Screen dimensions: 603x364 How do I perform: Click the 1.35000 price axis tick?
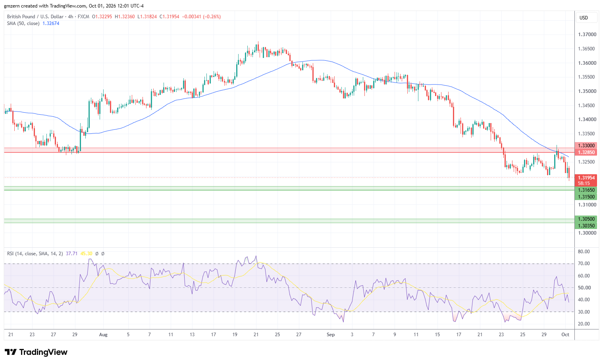(x=587, y=91)
